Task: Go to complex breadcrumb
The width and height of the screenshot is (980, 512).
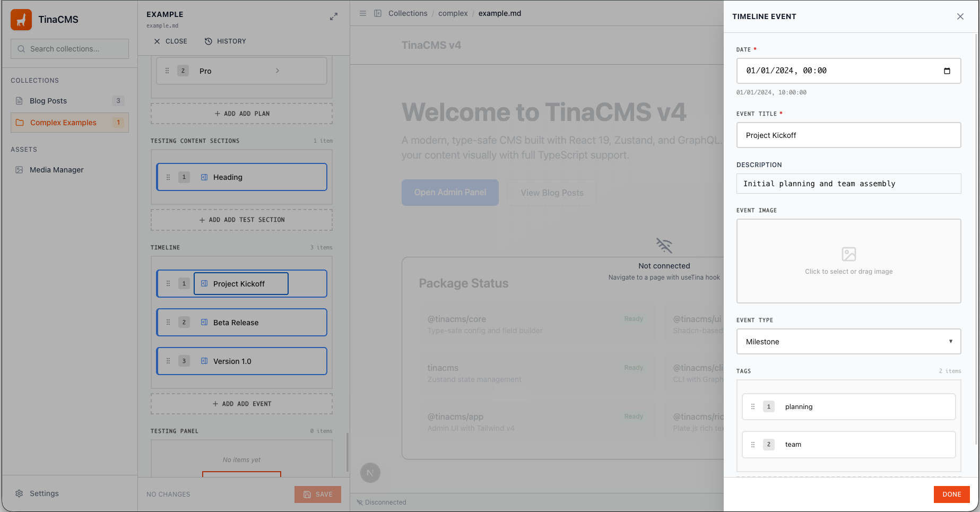Action: [x=453, y=13]
